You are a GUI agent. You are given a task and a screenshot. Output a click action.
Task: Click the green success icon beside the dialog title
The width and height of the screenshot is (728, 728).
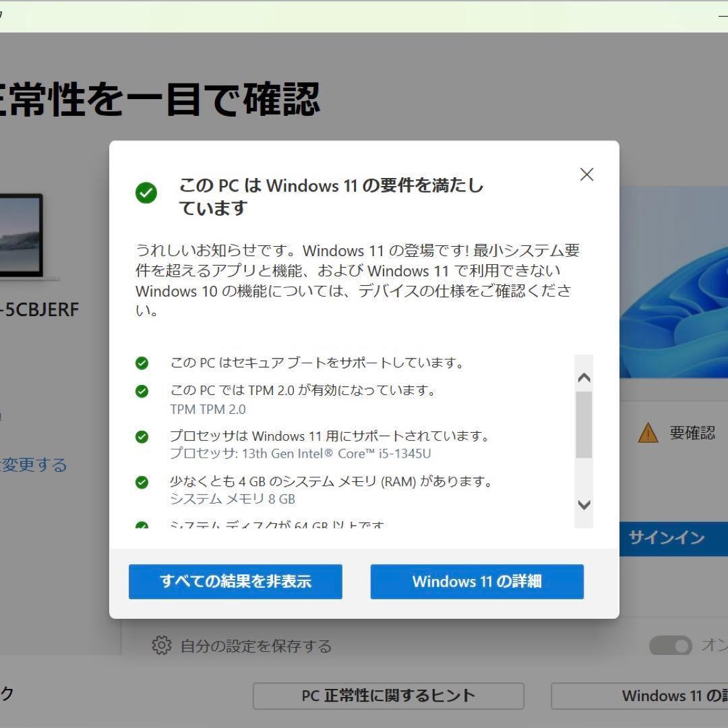(x=146, y=193)
